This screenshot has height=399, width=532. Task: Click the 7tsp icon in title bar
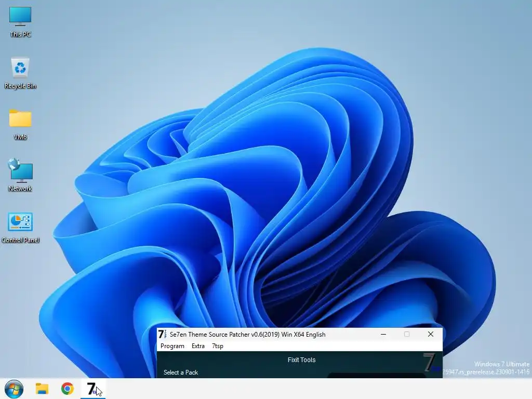(163, 334)
